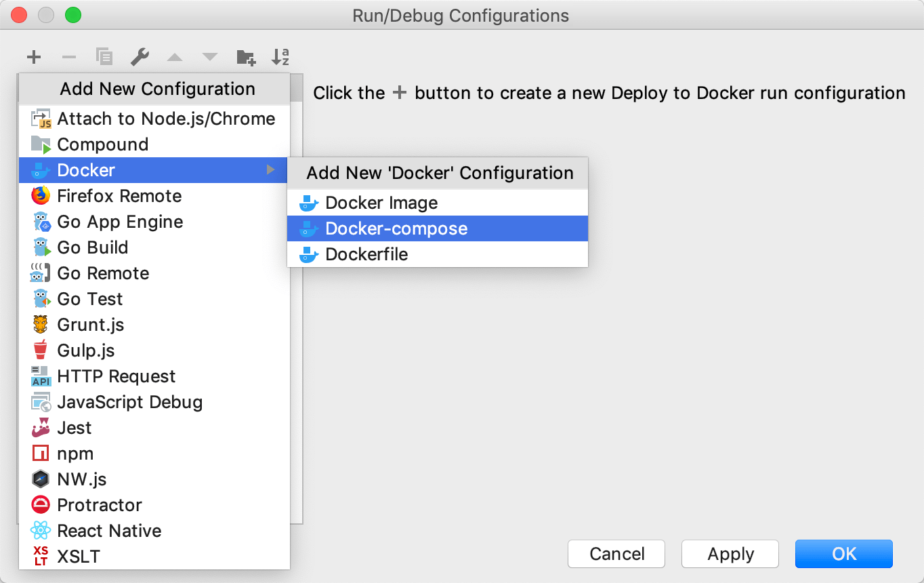Click the Add New Configuration plus icon
This screenshot has height=583, width=924.
[x=33, y=57]
